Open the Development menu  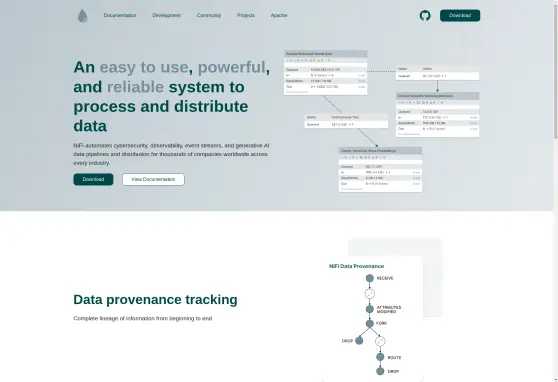tap(167, 15)
